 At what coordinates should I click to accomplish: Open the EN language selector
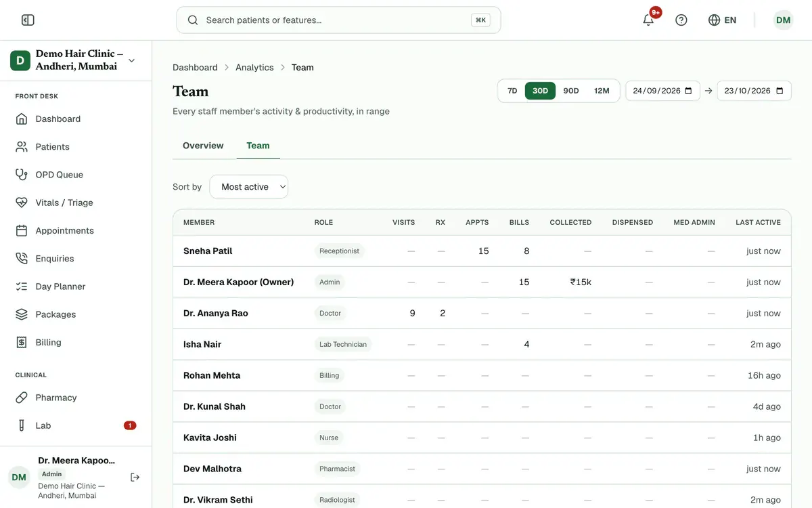pos(722,20)
